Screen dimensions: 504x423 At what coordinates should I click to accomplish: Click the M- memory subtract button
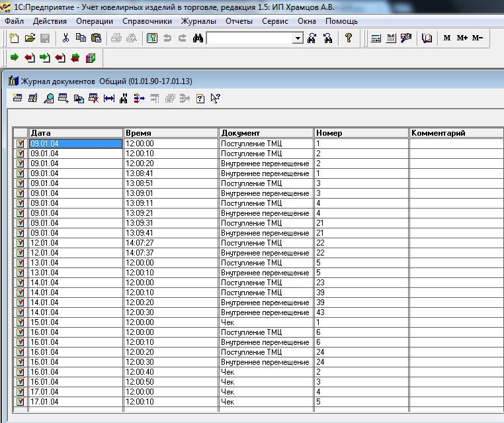(x=478, y=38)
